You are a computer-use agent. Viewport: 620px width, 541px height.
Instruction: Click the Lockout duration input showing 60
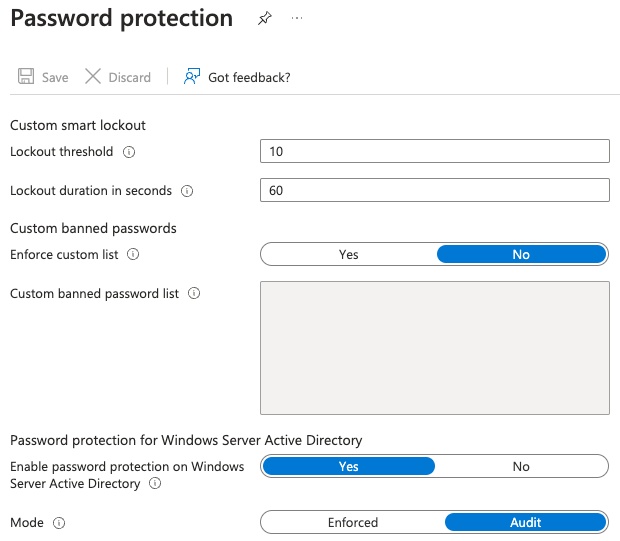pos(434,190)
